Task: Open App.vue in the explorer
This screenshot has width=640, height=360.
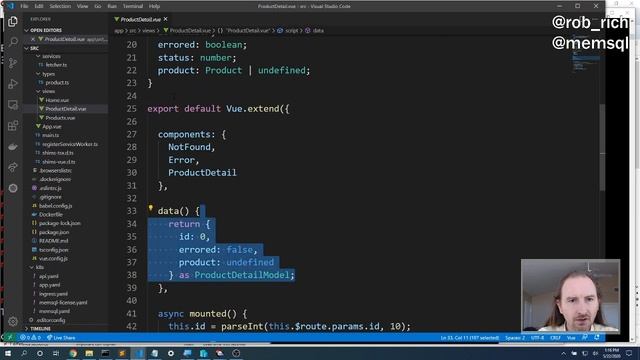Action: point(51,127)
